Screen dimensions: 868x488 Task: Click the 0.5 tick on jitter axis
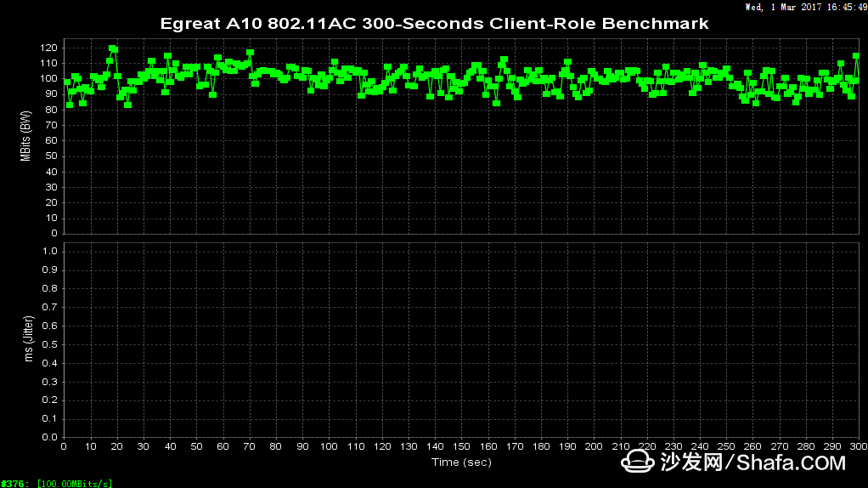tap(50, 344)
